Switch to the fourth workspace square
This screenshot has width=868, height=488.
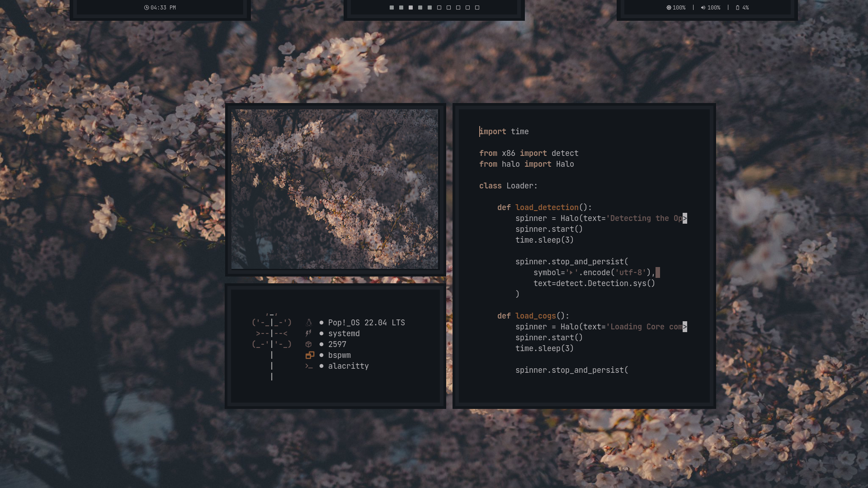(x=420, y=8)
